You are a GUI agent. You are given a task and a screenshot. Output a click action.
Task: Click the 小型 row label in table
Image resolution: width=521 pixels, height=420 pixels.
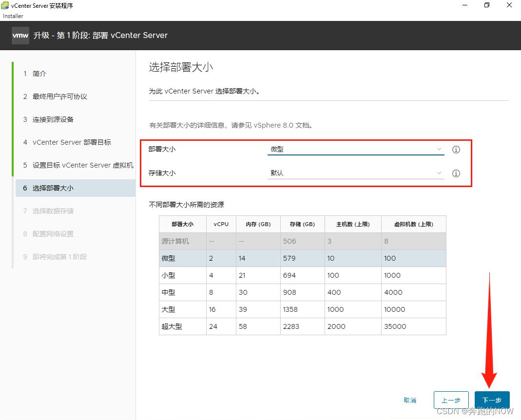pyautogui.click(x=169, y=275)
